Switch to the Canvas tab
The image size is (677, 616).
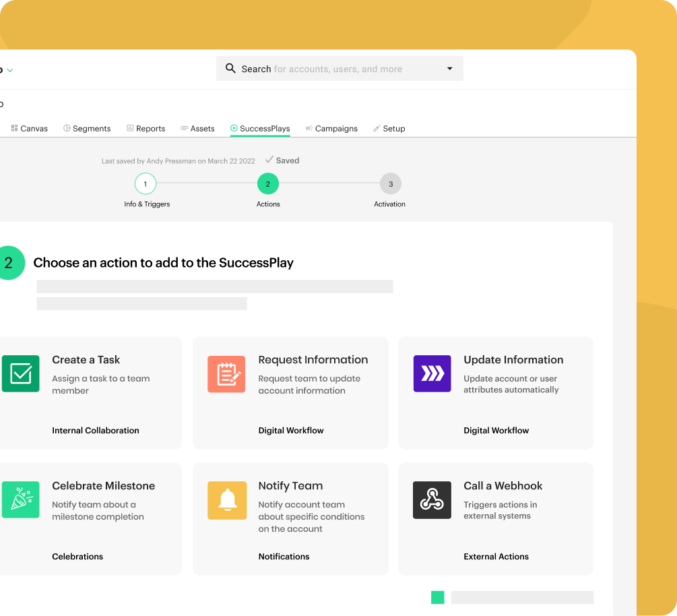click(30, 128)
